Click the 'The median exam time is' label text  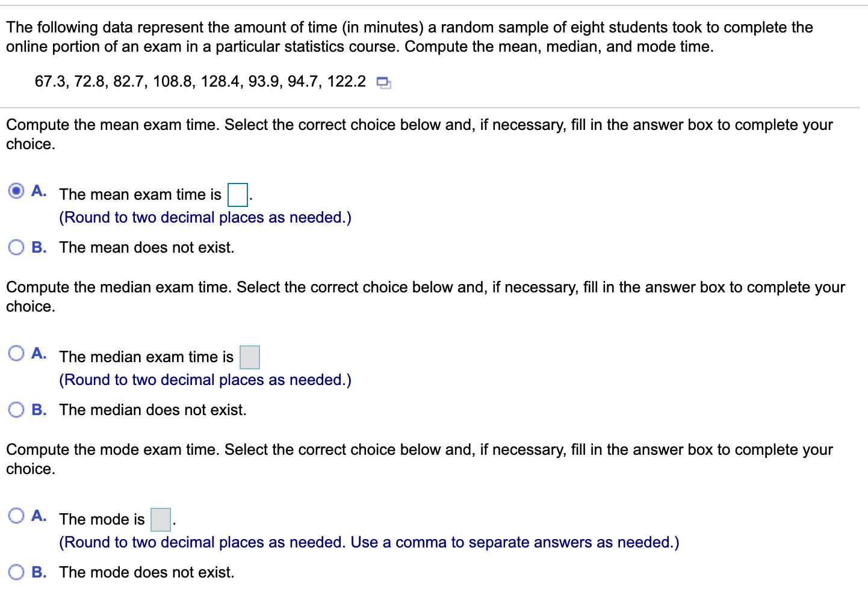(146, 357)
